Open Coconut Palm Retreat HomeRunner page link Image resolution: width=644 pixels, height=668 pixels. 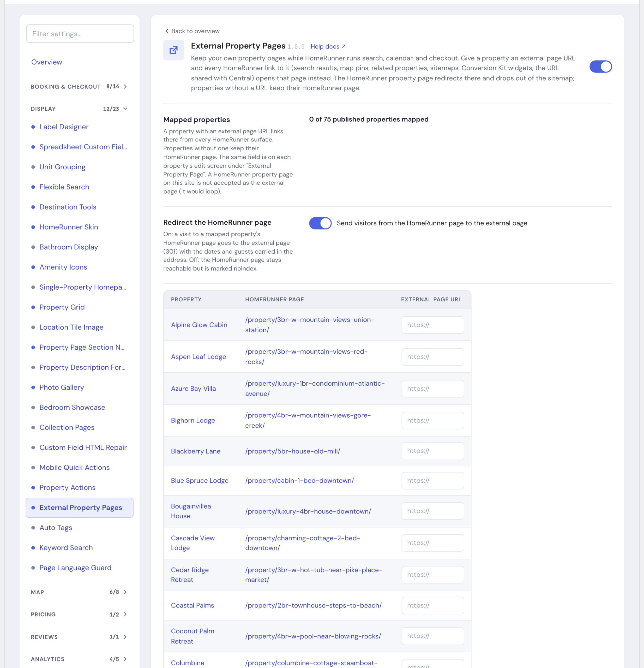(x=313, y=636)
